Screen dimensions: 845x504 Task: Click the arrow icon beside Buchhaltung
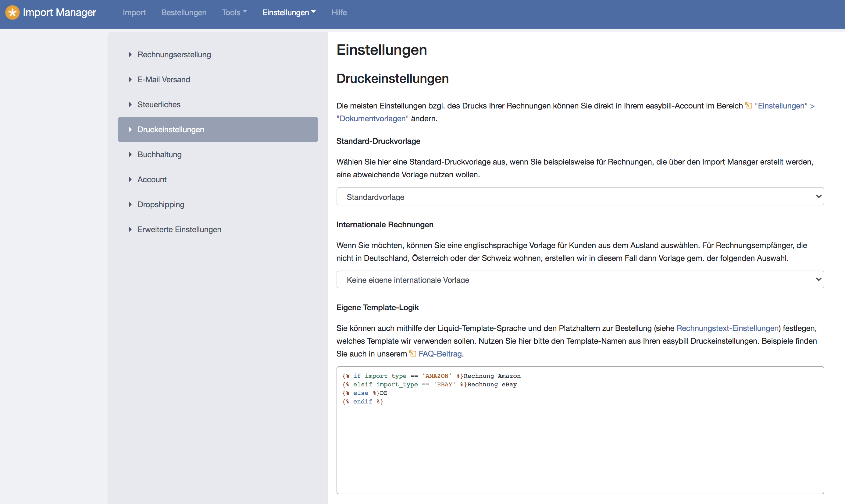pyautogui.click(x=130, y=154)
